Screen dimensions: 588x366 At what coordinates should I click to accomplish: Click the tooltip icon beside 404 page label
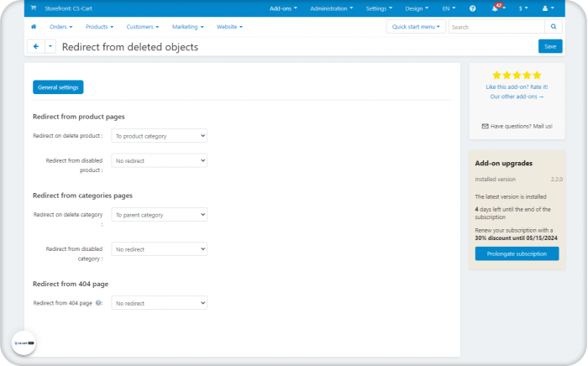point(98,303)
